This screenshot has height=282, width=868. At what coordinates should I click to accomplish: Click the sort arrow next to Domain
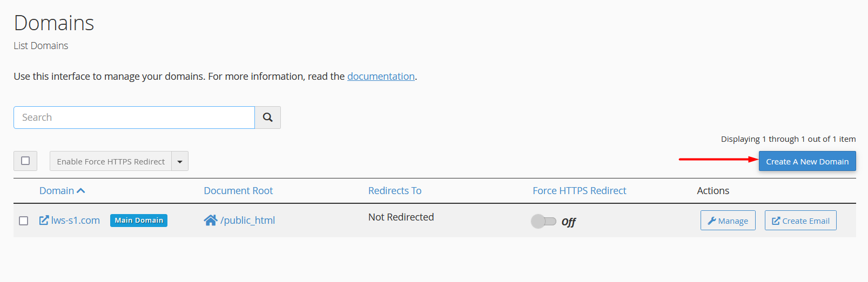(x=81, y=191)
